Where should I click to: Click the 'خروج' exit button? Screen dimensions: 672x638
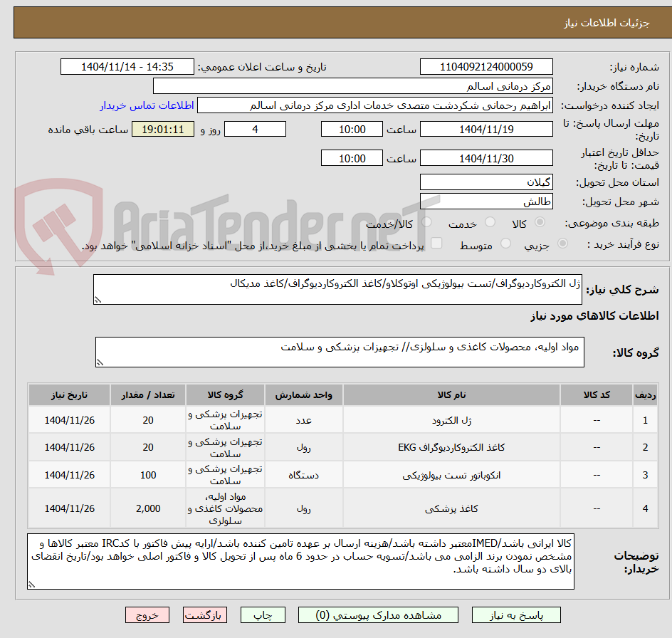(147, 615)
